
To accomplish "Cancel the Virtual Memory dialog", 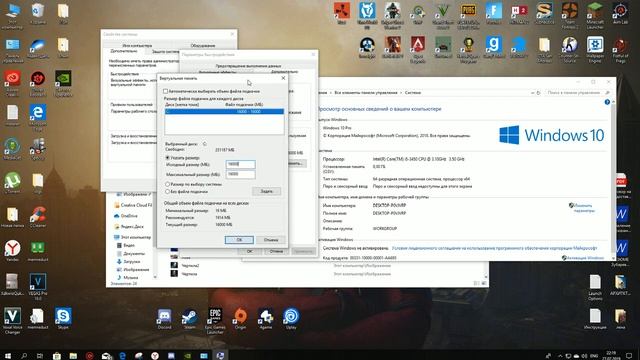I will (x=271, y=240).
